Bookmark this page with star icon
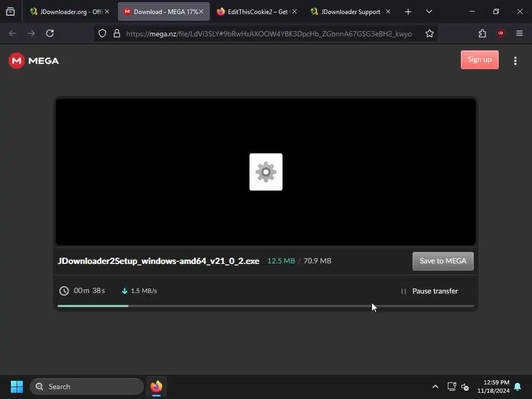This screenshot has width=532, height=399. 430,33
